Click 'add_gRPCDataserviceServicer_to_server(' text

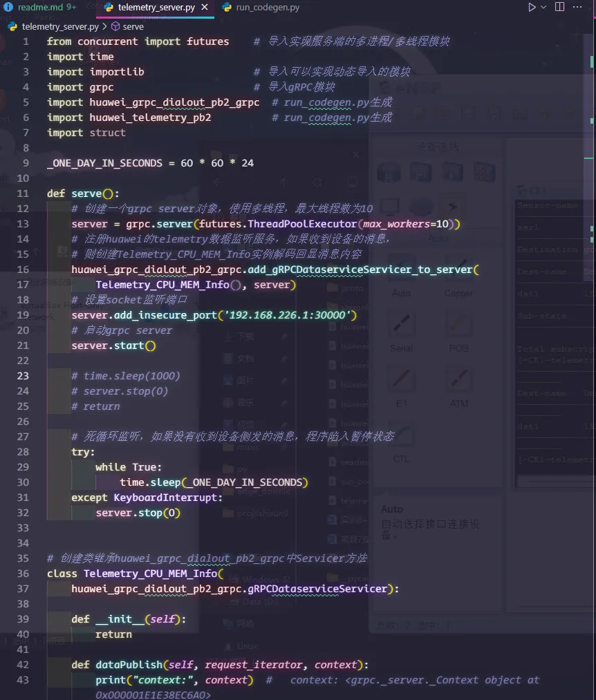tap(363, 269)
